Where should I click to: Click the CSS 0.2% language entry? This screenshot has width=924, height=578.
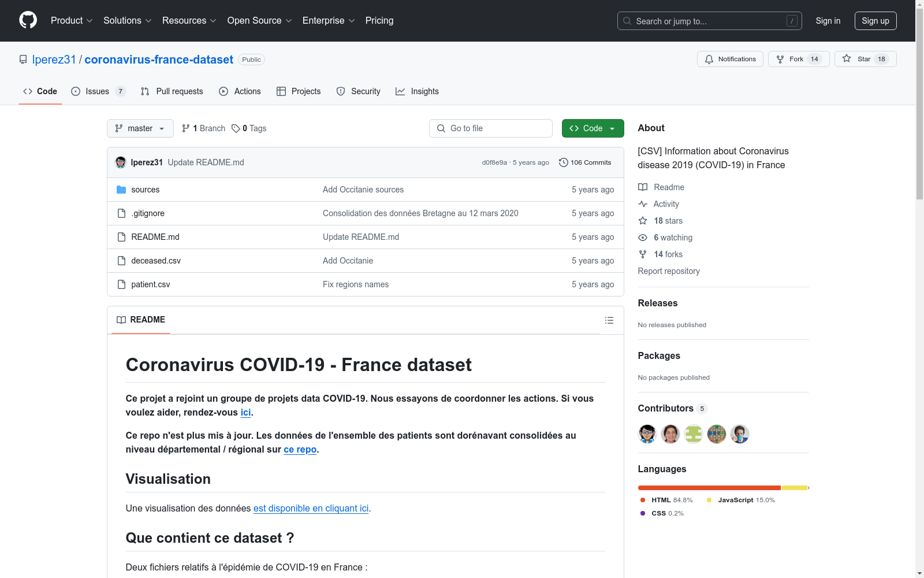tap(662, 513)
